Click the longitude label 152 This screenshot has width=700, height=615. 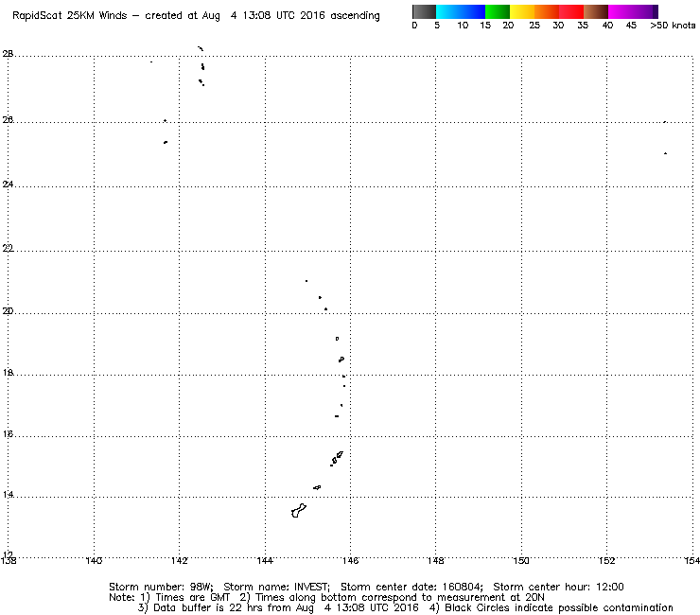pyautogui.click(x=606, y=560)
